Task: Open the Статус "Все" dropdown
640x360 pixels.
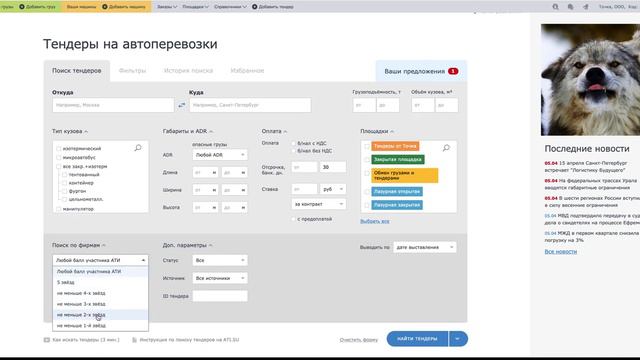Action: [220, 260]
